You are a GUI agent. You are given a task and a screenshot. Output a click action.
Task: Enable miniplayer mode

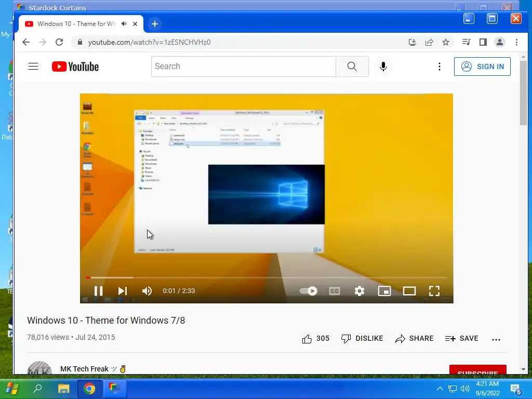coord(384,291)
